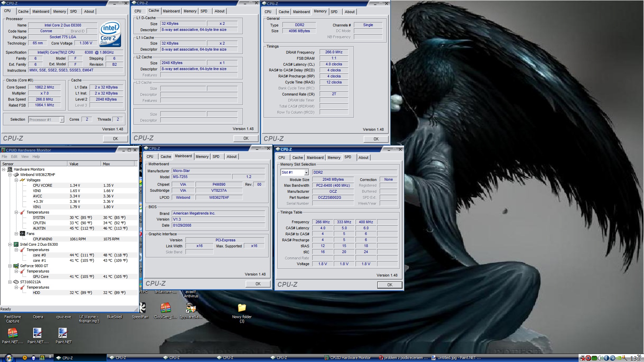Open the Slot #1 memory slot dropdown
This screenshot has width=644, height=362.
tap(306, 172)
